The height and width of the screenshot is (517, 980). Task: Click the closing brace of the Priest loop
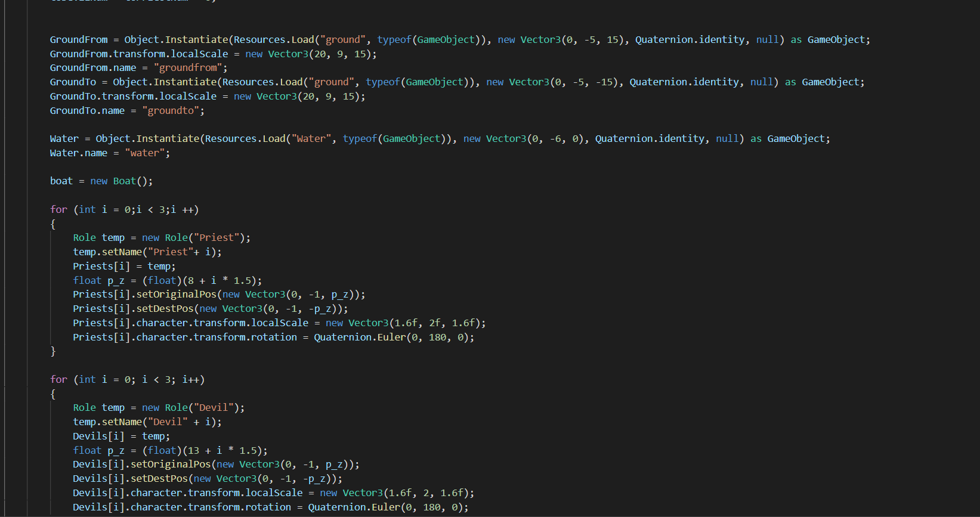[53, 352]
